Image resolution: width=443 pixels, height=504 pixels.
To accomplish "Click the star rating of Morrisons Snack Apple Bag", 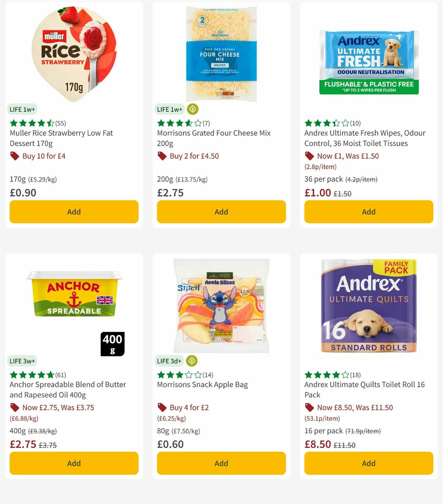I will pos(177,374).
